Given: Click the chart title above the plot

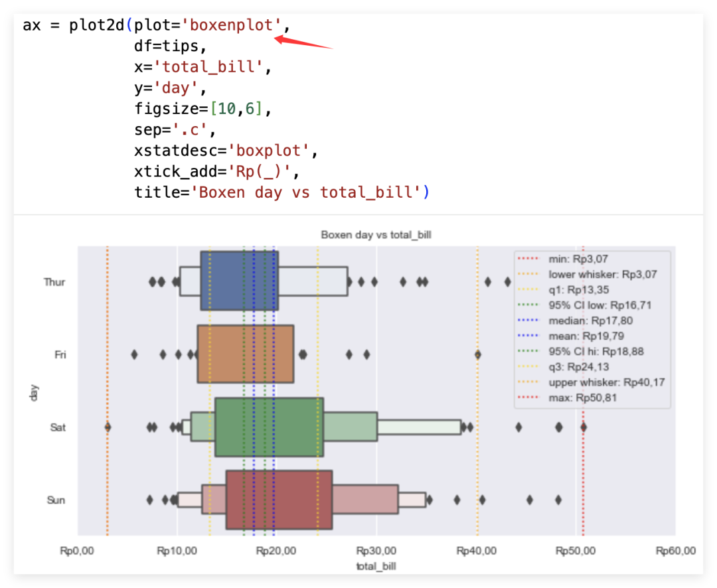Looking at the screenshot, I should pyautogui.click(x=376, y=235).
